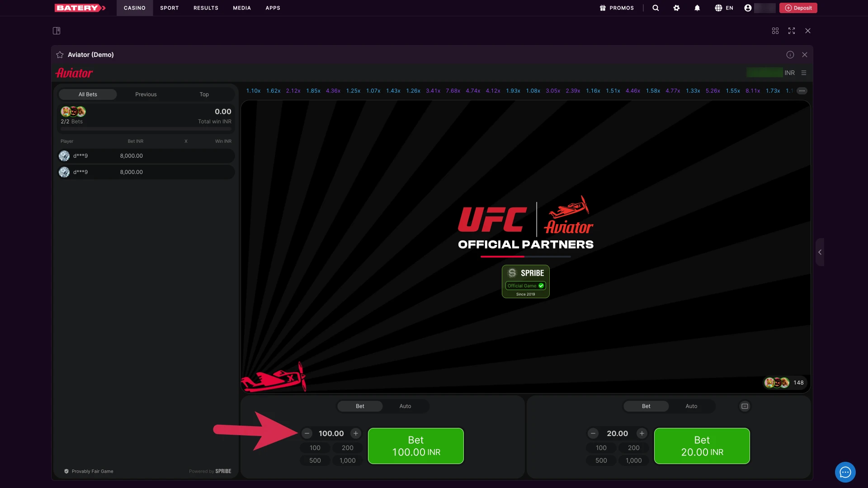Click the Batery logo
Viewport: 868px width, 488px height.
(80, 8)
